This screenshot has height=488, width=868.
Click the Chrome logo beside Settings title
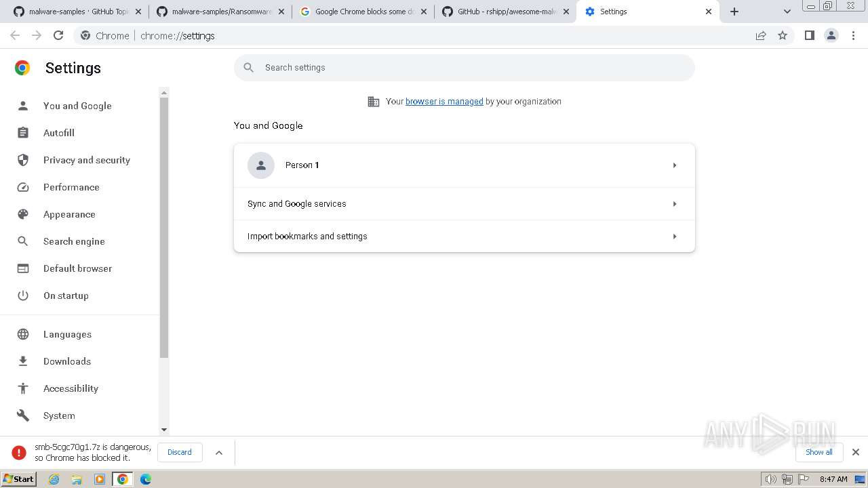click(x=22, y=68)
